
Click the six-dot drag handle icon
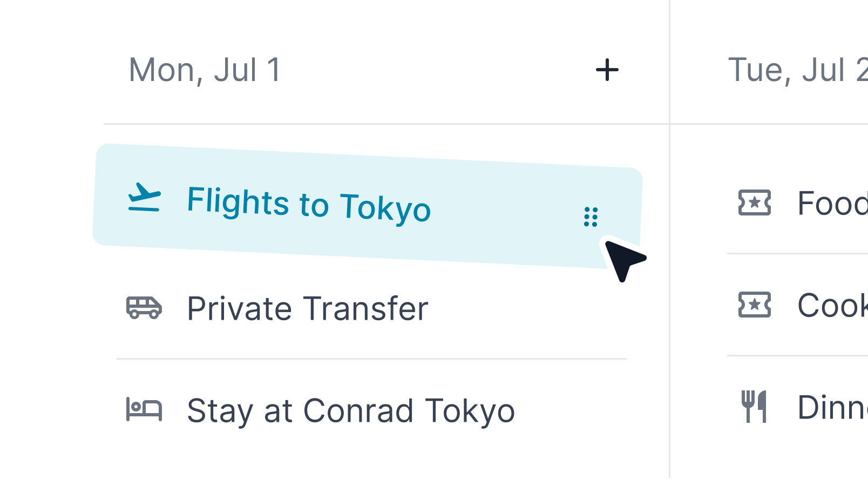(x=591, y=217)
